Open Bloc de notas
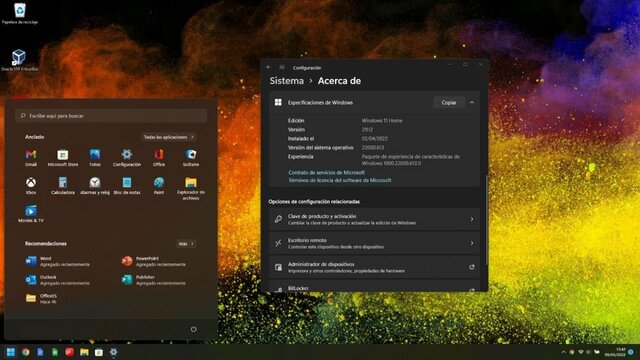 (x=127, y=186)
